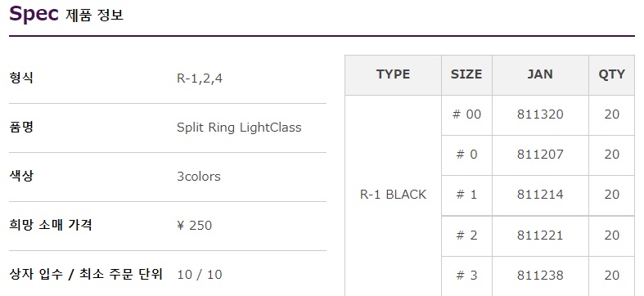Select the R-1 BLACK type cell
The image size is (644, 296).
(393, 195)
